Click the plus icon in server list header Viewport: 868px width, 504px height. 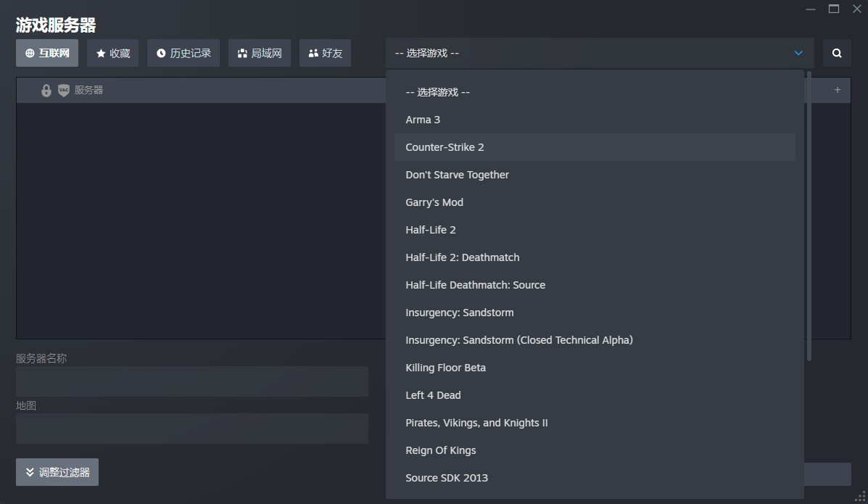[x=838, y=90]
